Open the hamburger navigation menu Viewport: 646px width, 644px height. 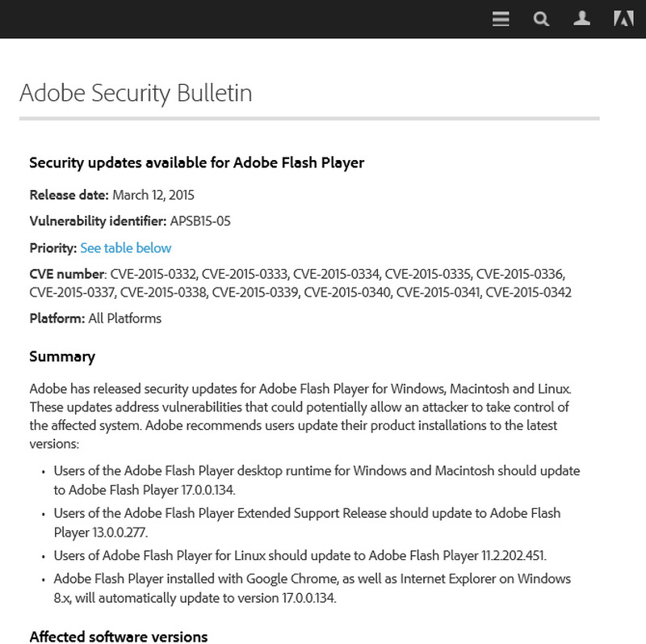[501, 19]
